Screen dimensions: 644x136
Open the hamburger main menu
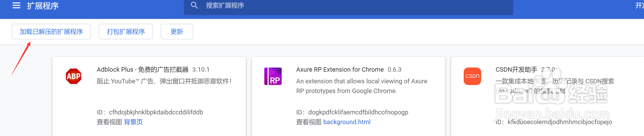point(16,6)
